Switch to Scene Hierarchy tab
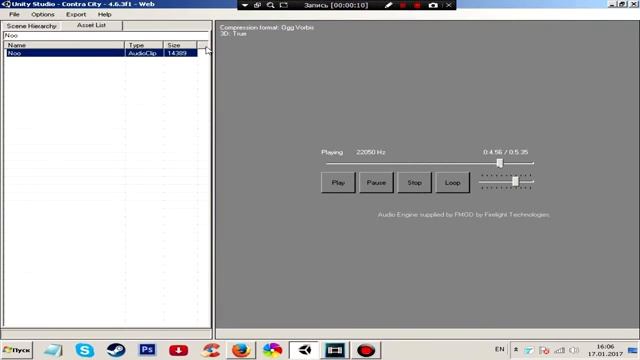The width and height of the screenshot is (640, 360). pos(31,26)
